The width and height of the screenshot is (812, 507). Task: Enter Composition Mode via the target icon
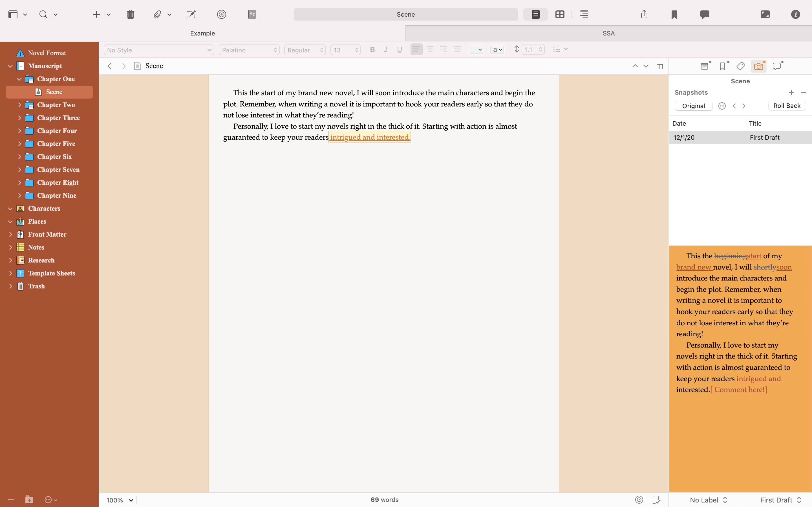221,14
